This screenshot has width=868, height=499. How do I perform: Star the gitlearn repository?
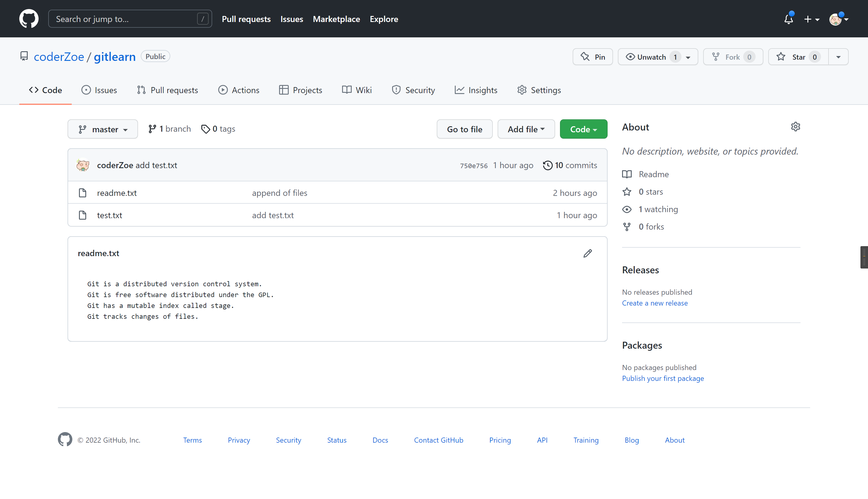click(798, 57)
